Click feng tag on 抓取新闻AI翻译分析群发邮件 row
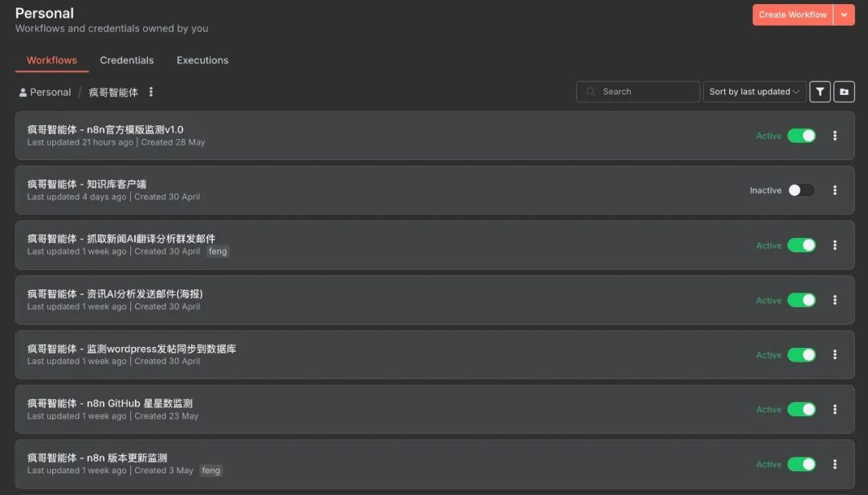This screenshot has width=868, height=495. click(x=218, y=252)
